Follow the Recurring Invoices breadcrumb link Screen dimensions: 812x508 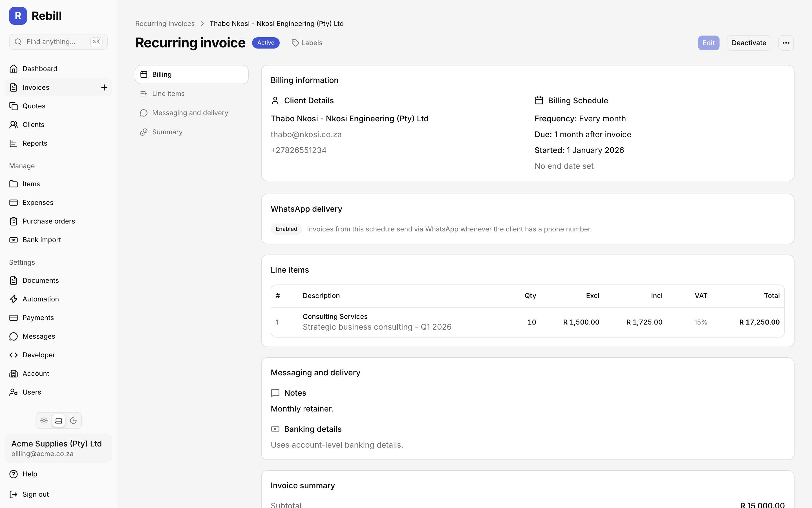click(165, 23)
